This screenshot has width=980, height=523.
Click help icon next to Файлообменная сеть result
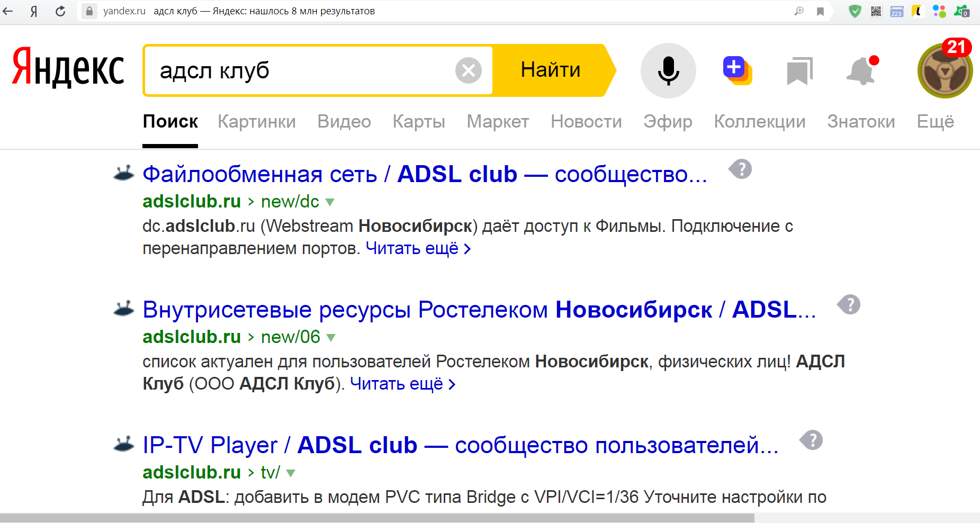point(740,169)
